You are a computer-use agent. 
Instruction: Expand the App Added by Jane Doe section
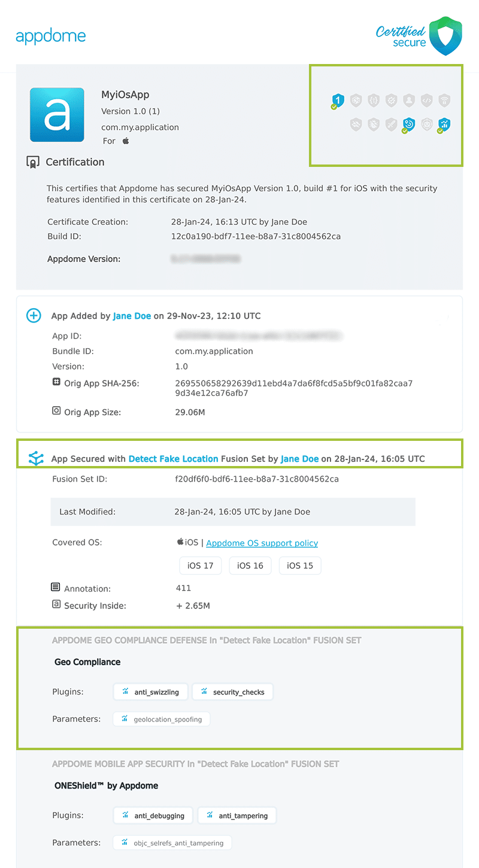coord(34,315)
